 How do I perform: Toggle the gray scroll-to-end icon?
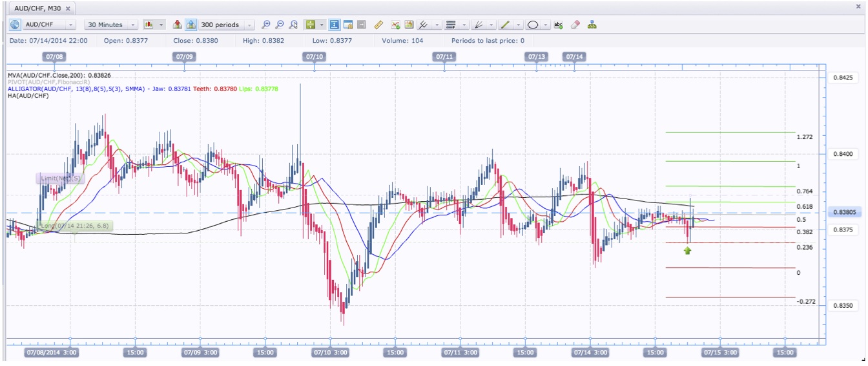pyautogui.click(x=362, y=25)
